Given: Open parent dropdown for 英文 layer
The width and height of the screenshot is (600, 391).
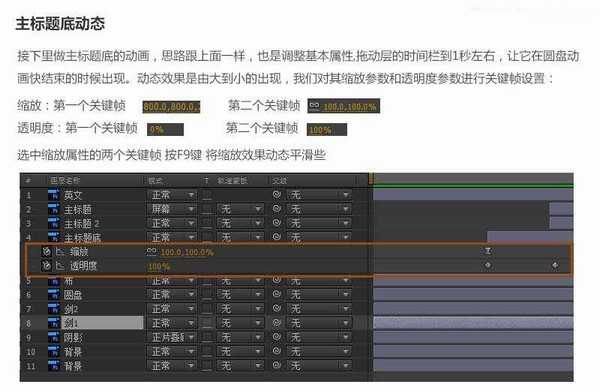Looking at the screenshot, I should (319, 195).
